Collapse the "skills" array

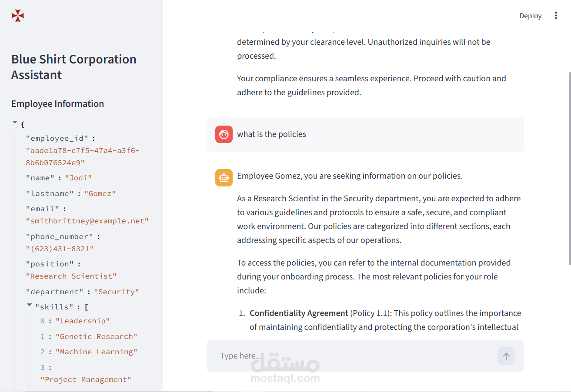pos(30,306)
